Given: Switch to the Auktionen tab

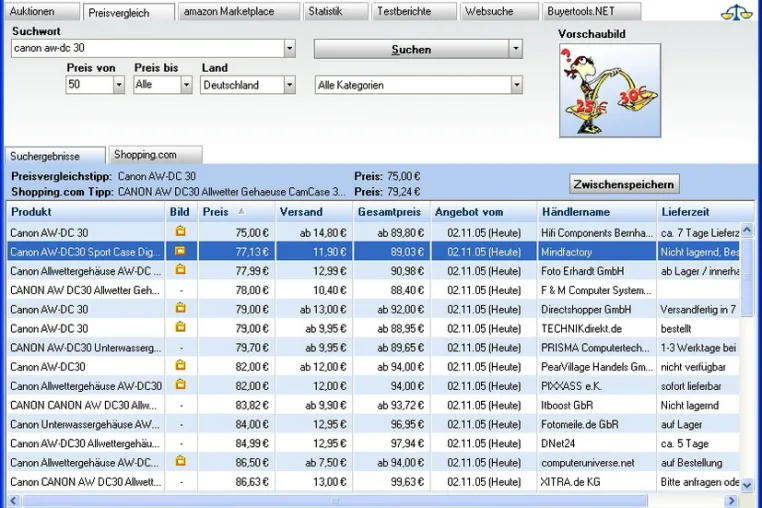Looking at the screenshot, I should coord(42,11).
